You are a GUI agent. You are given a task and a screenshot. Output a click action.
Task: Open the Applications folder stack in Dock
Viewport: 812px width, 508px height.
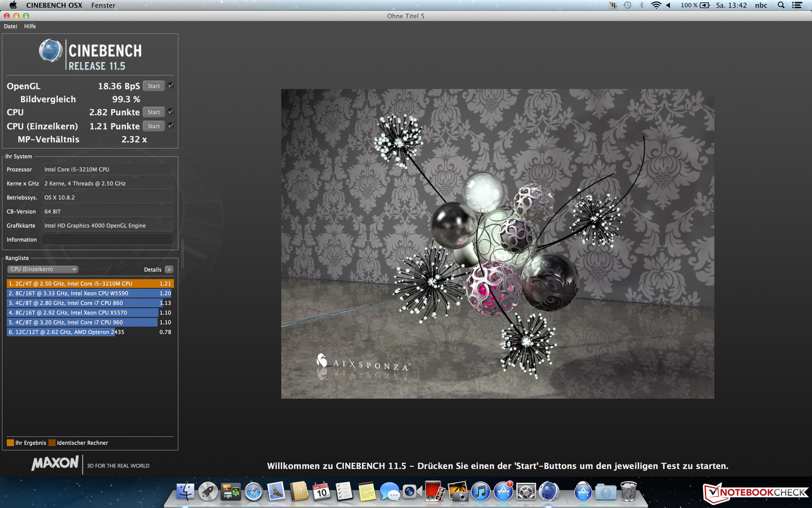click(x=583, y=492)
